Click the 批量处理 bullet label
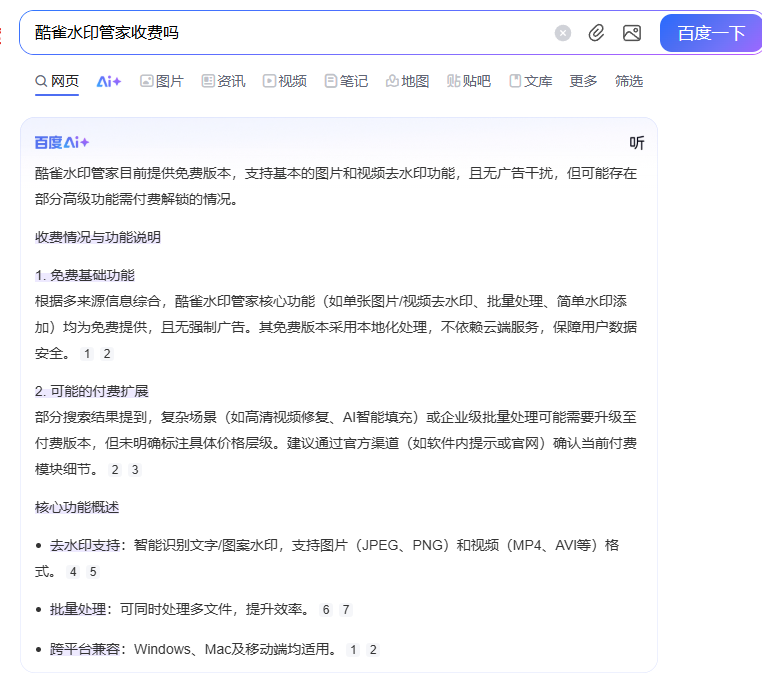The width and height of the screenshot is (762, 686). tap(78, 609)
